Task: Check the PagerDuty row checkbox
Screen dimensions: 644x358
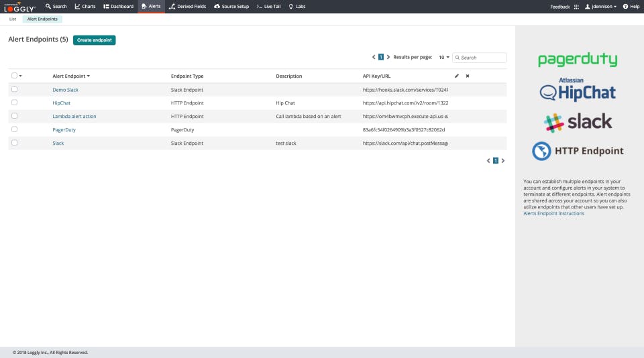Action: click(14, 129)
